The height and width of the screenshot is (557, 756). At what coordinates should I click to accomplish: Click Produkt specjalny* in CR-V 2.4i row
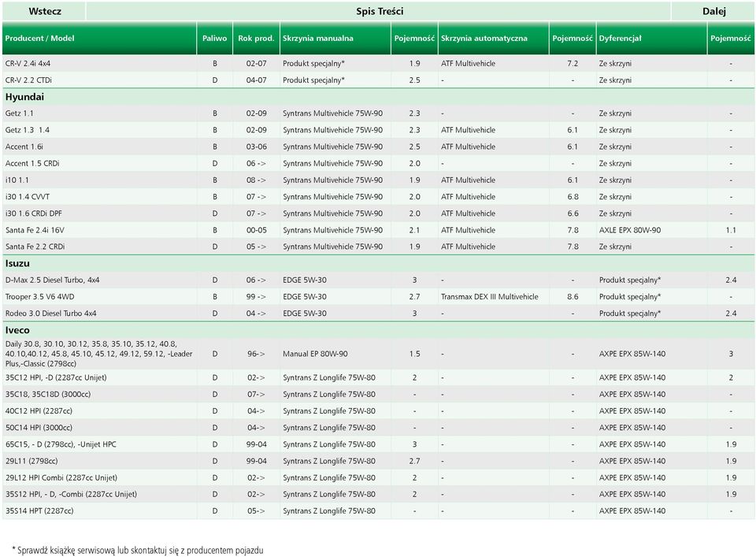pos(313,63)
